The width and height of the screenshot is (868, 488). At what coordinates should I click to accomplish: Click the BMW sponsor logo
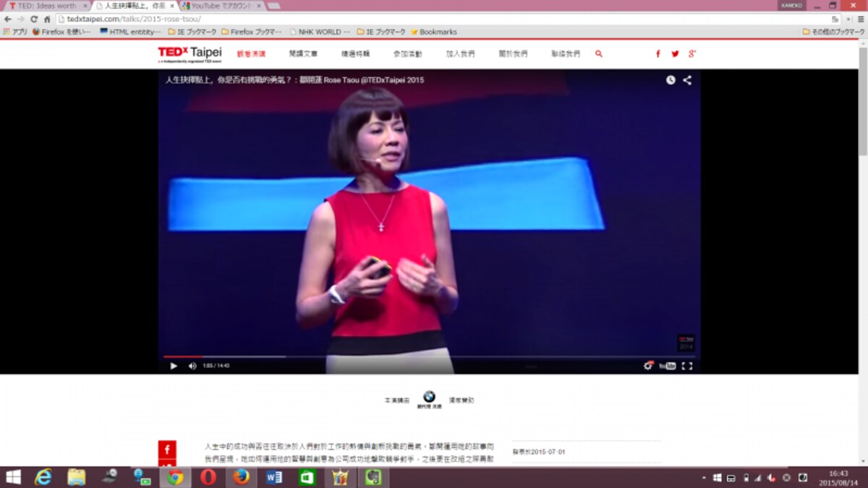click(429, 400)
